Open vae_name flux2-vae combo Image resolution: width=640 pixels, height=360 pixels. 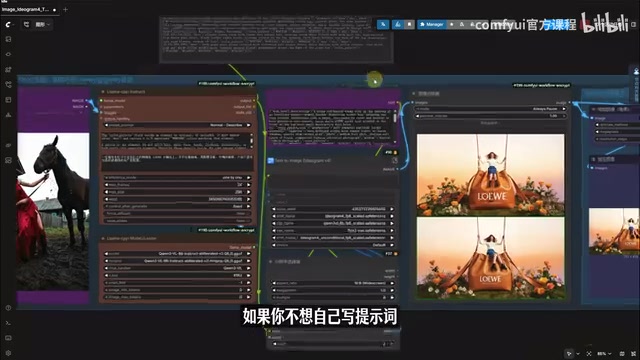pos(333,231)
